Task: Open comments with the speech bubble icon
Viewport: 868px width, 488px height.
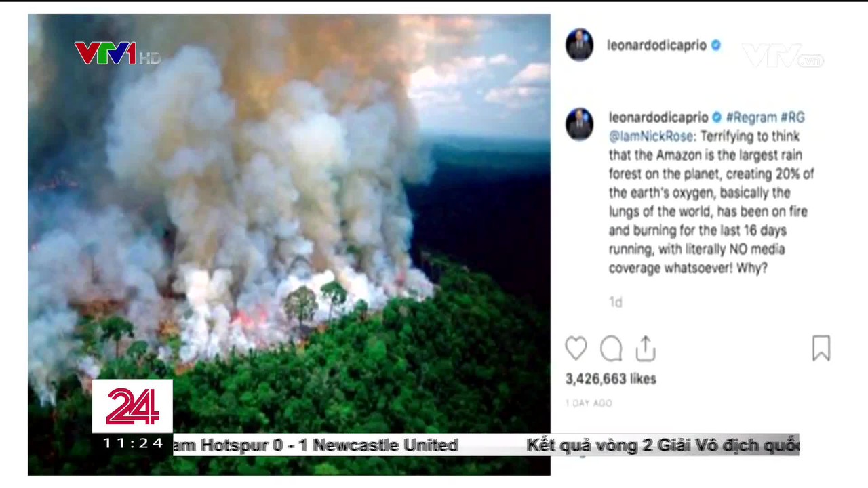Action: pos(611,348)
